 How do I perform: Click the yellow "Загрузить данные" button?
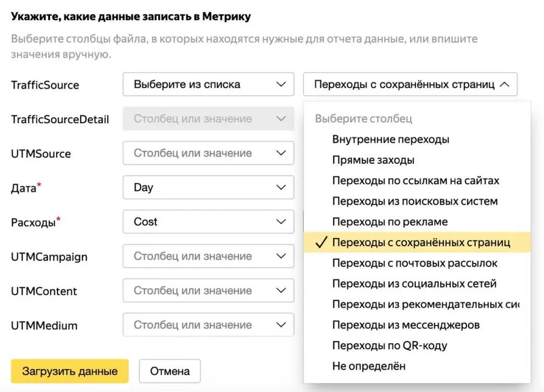coord(69,371)
